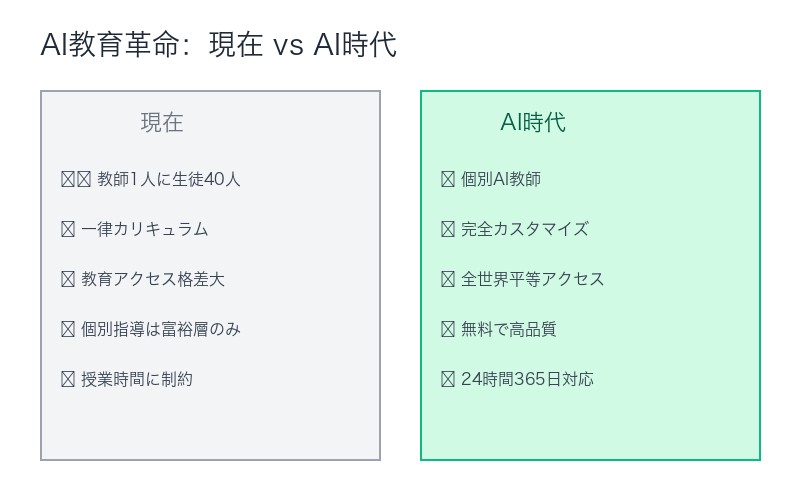Screen dimensions: 800x500
Task: Click the 無料で高品質 text
Action: 509,330
